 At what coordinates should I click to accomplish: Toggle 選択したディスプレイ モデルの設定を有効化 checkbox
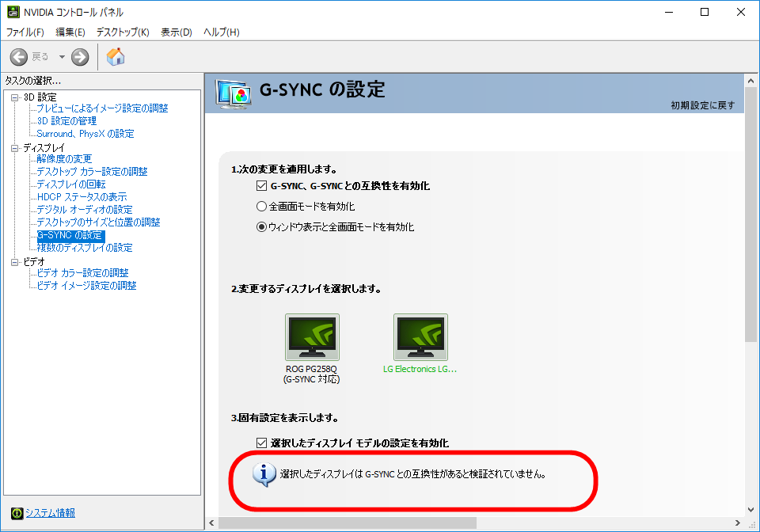click(262, 443)
